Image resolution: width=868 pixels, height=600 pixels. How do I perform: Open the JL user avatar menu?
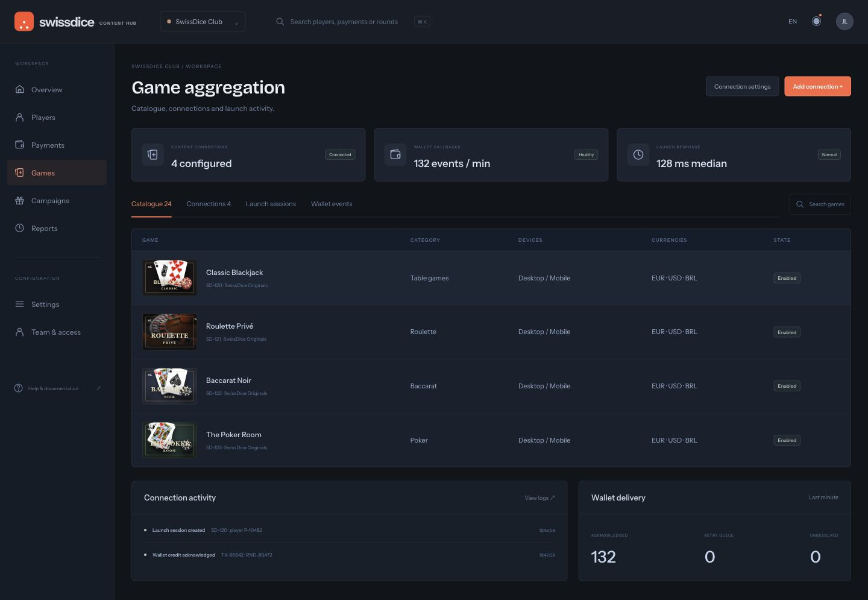point(844,22)
